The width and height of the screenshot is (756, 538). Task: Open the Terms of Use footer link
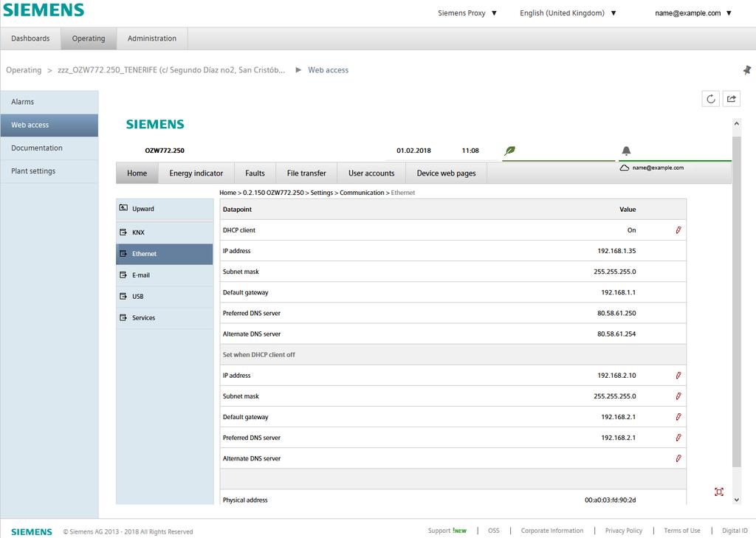coord(682,531)
